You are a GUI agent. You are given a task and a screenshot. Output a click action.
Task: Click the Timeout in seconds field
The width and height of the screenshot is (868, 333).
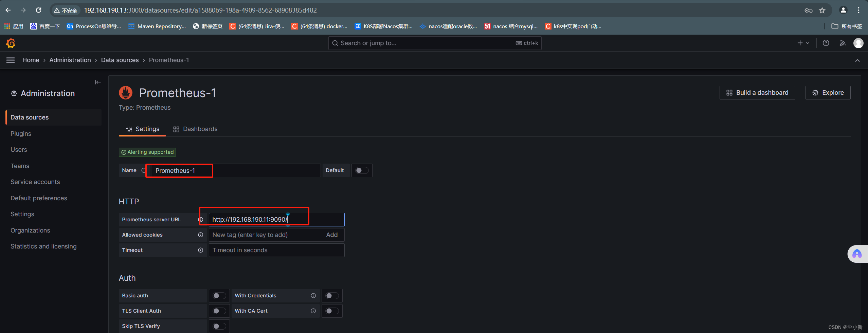click(276, 250)
